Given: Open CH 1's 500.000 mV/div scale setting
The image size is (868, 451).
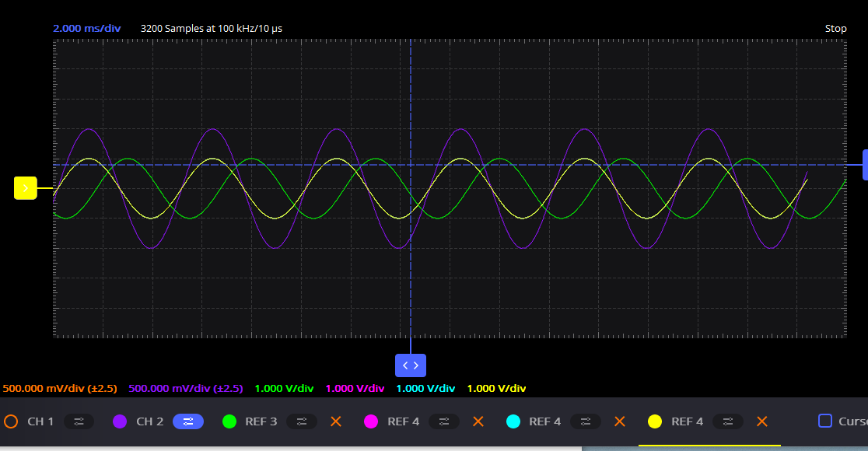Looking at the screenshot, I should (x=60, y=387).
